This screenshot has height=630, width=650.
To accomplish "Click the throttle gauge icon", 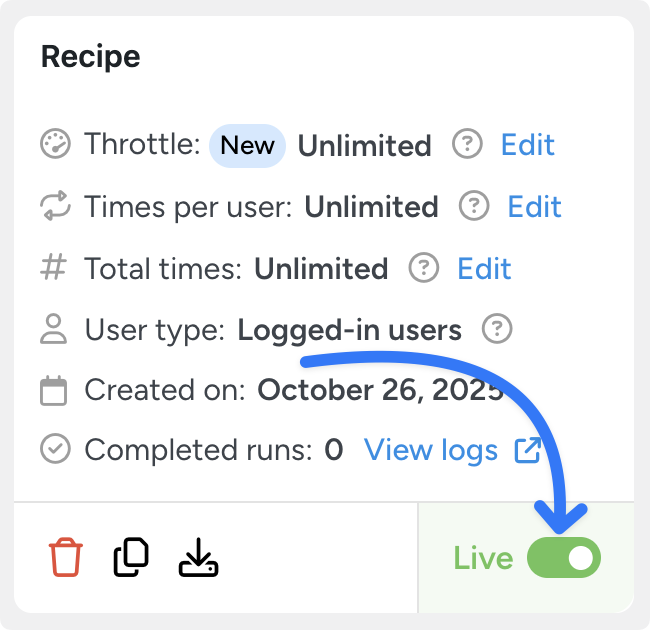I will (55, 145).
